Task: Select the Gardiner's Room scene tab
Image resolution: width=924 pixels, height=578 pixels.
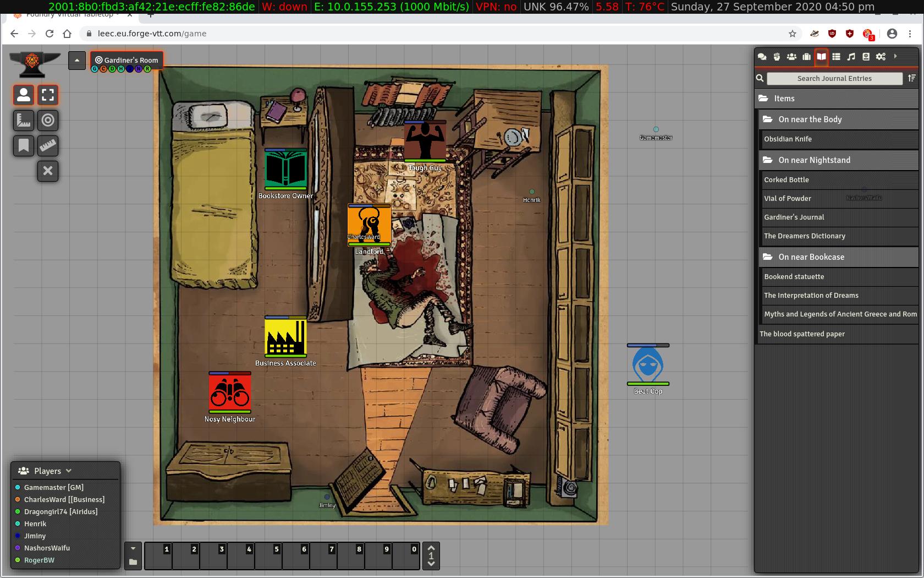Action: 127,60
